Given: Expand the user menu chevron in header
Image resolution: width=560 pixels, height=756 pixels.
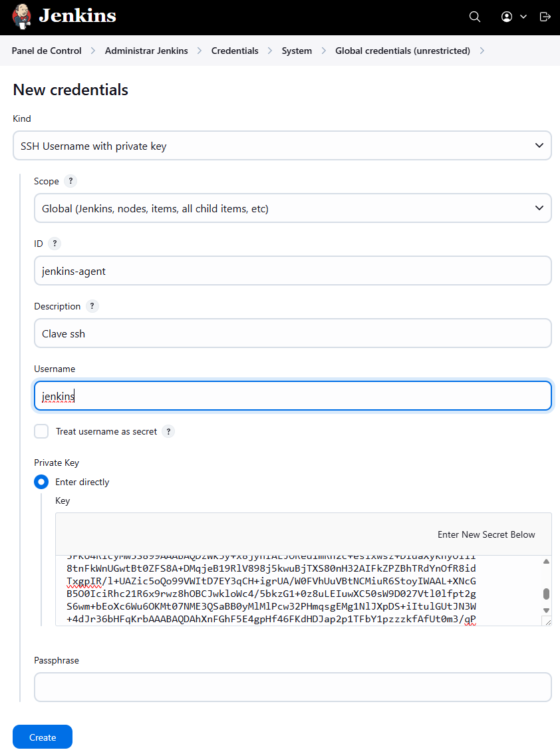Looking at the screenshot, I should click(x=523, y=17).
